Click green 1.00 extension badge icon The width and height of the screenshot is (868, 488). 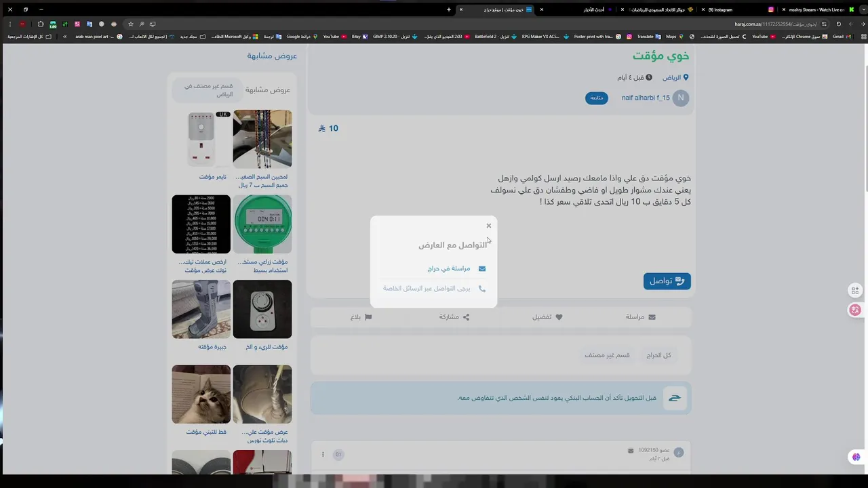[x=53, y=24]
